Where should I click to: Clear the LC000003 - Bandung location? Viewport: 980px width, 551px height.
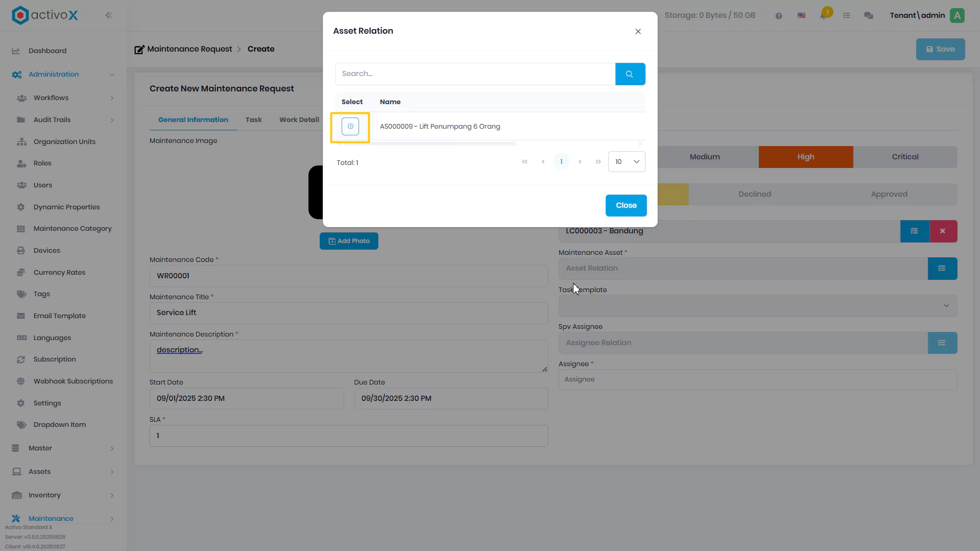point(943,231)
